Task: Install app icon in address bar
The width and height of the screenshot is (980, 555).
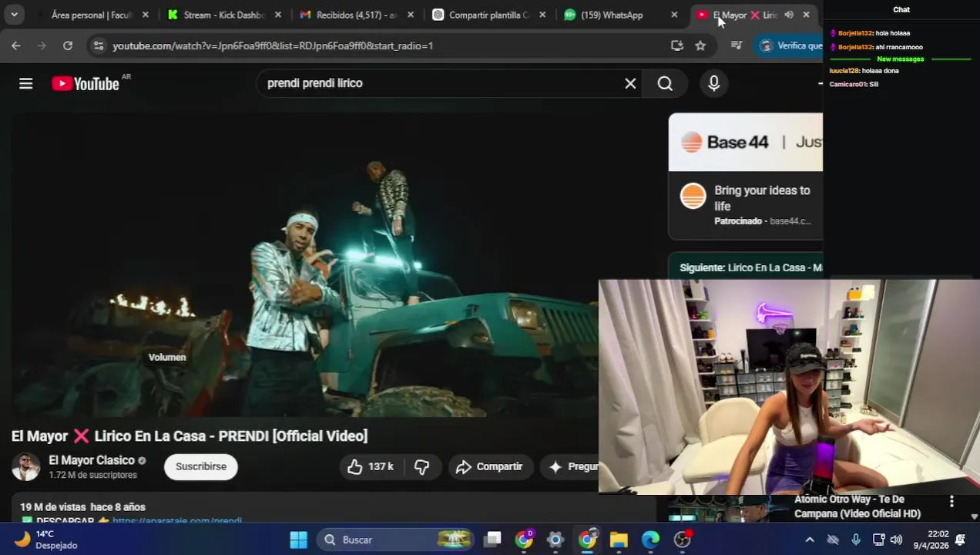Action: 677,45
